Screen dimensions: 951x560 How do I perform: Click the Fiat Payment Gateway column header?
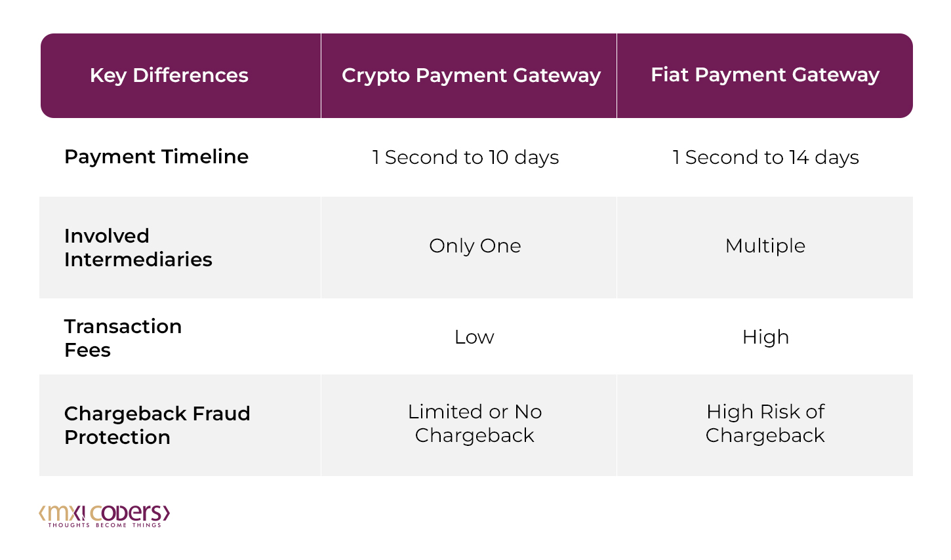point(765,75)
